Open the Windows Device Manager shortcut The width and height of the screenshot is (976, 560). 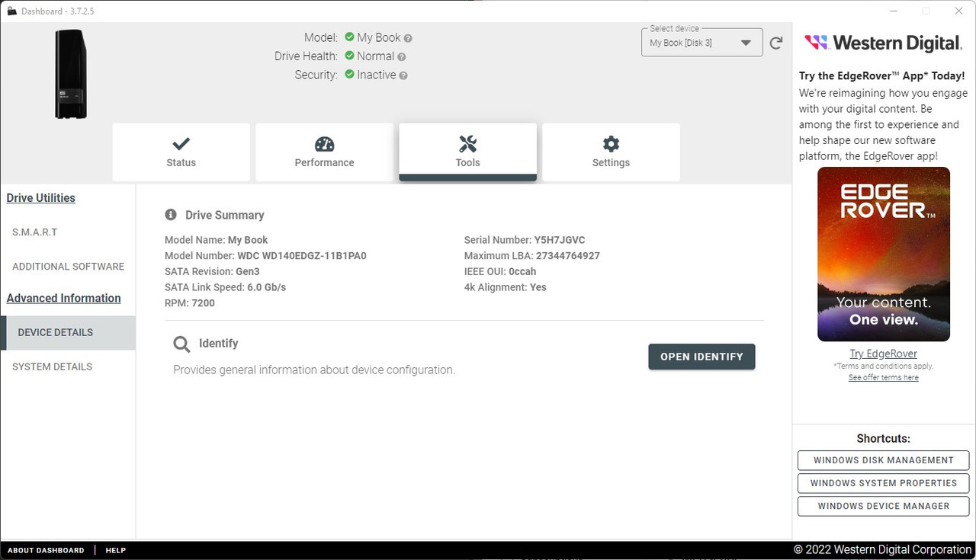[x=884, y=506]
